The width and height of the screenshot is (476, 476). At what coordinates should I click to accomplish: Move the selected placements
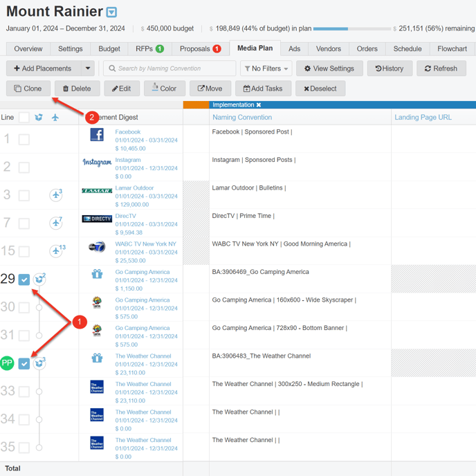[210, 89]
